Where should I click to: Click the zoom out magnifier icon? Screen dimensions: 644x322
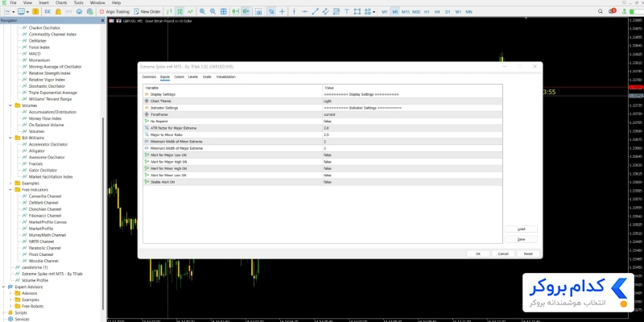(x=213, y=11)
